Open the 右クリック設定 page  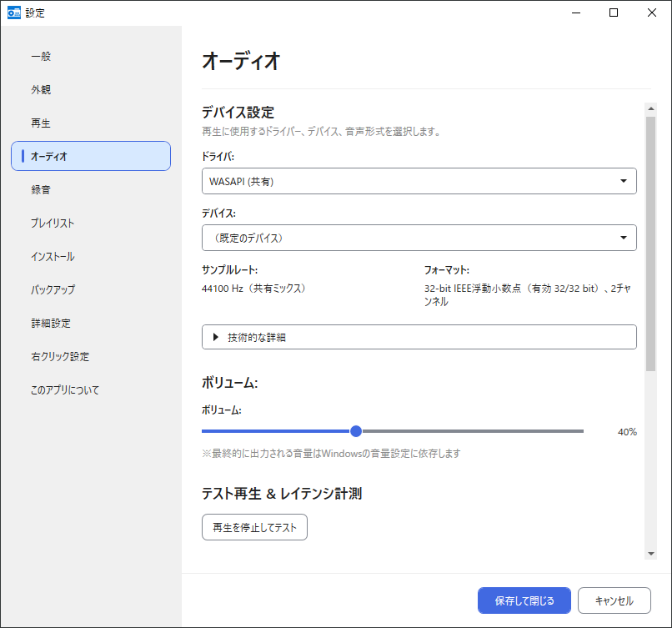tap(90, 357)
